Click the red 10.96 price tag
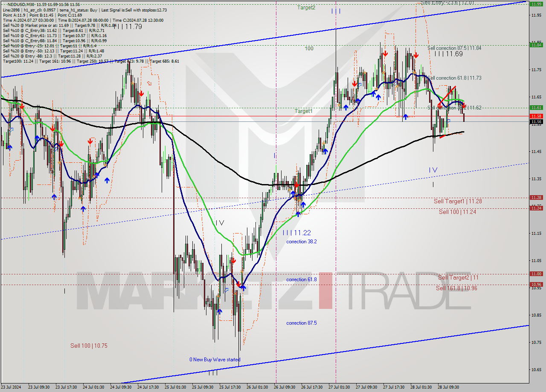Screen dimensions: 546x392 (x=536, y=284)
